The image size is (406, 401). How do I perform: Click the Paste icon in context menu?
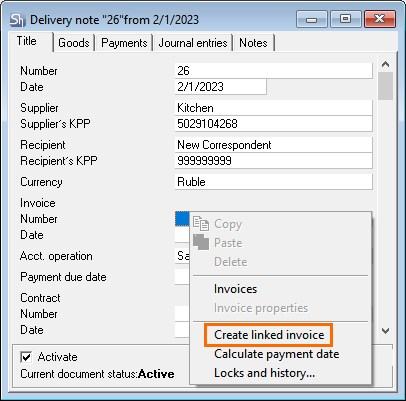point(201,242)
